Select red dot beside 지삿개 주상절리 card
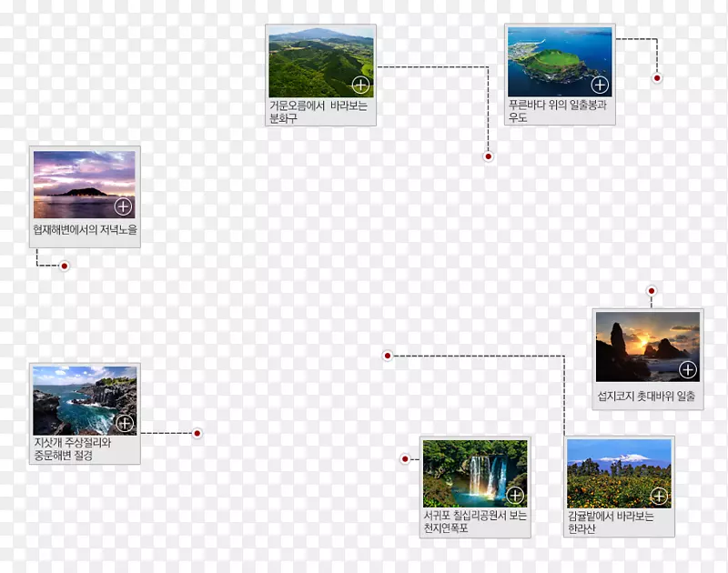Image resolution: width=728 pixels, height=573 pixels. tap(197, 433)
